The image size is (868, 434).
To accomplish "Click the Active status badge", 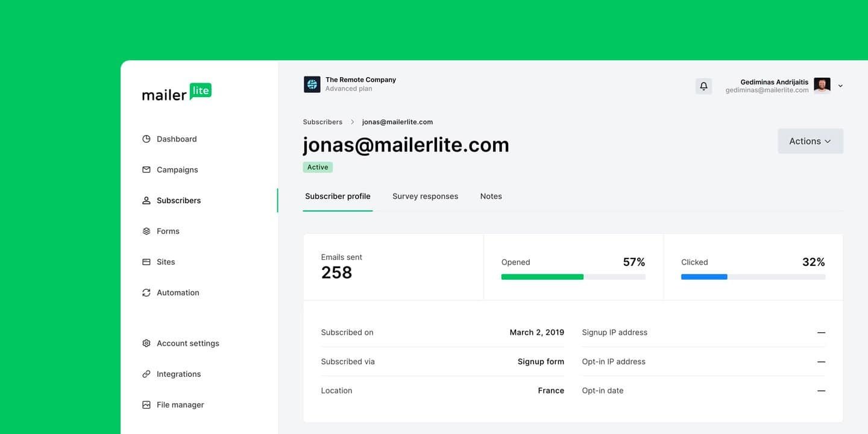I will pos(318,167).
